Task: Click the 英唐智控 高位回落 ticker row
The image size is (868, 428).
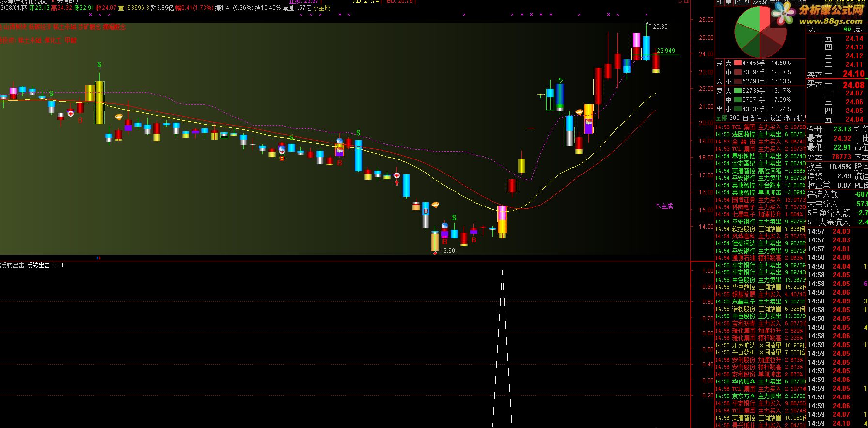Action: click(x=760, y=171)
